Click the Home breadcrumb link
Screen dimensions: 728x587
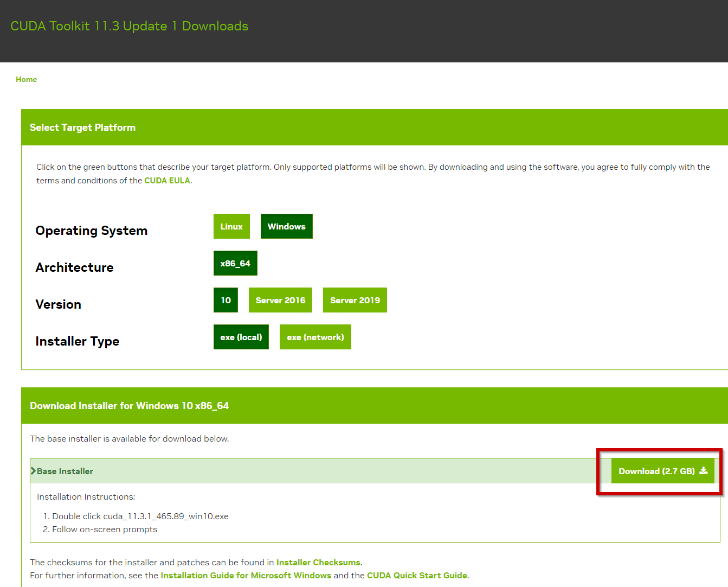(x=26, y=79)
